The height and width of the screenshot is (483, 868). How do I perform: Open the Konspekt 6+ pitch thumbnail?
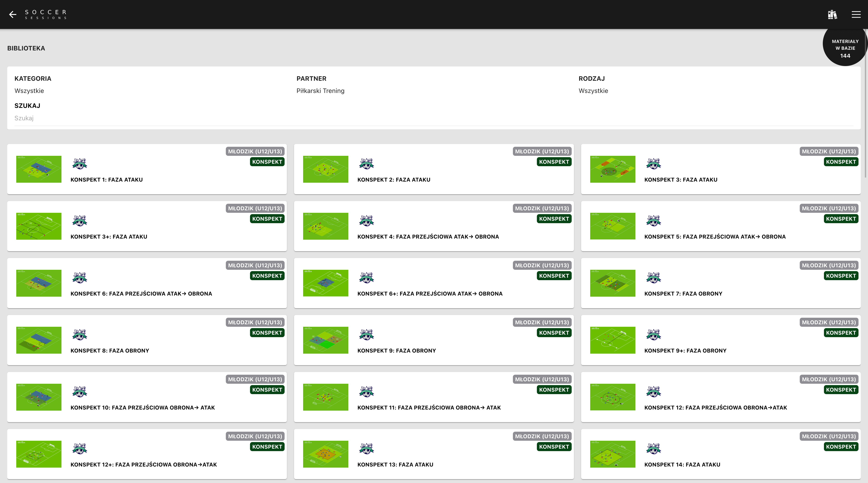(325, 283)
